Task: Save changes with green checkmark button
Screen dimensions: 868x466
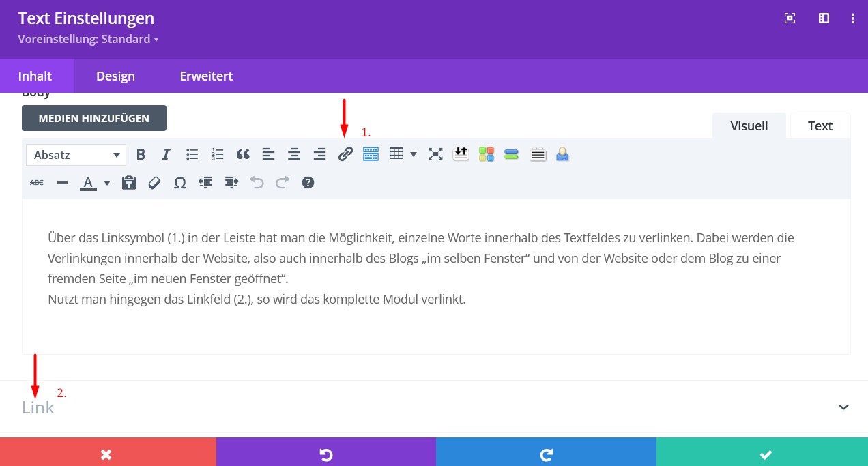Action: (x=762, y=452)
